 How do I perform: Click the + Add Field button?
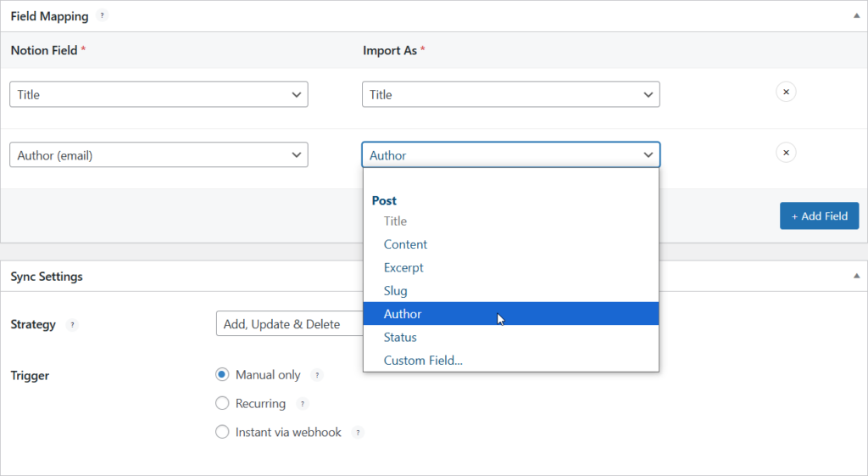820,216
